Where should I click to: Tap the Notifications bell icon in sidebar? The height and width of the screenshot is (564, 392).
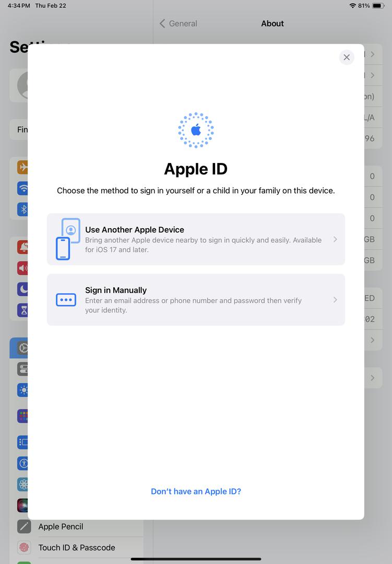(22, 247)
